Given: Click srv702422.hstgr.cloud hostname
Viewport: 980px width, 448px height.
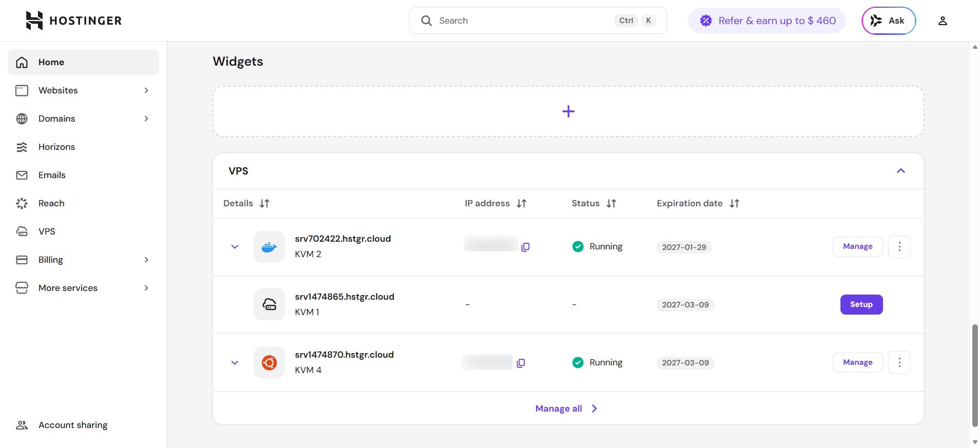Looking at the screenshot, I should pos(343,239).
